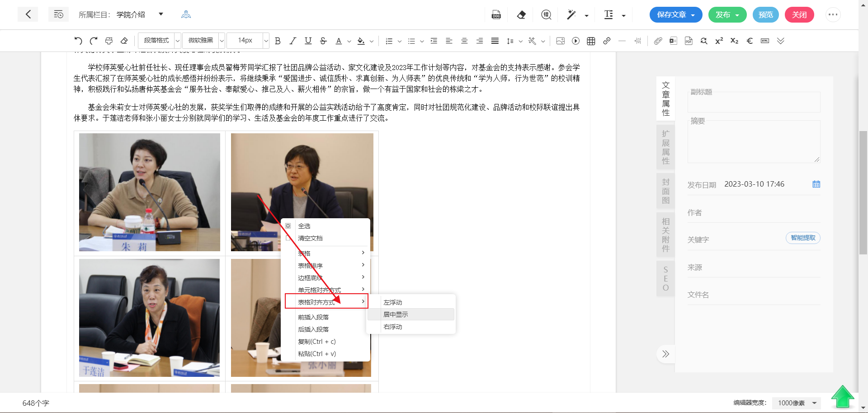Open the background fill color picker
The width and height of the screenshot is (868, 413).
(x=361, y=41)
